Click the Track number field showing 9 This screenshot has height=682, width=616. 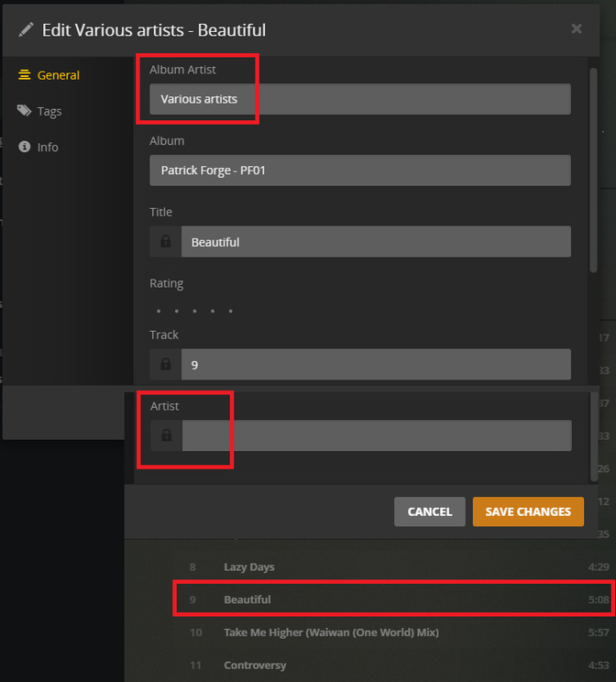376,365
